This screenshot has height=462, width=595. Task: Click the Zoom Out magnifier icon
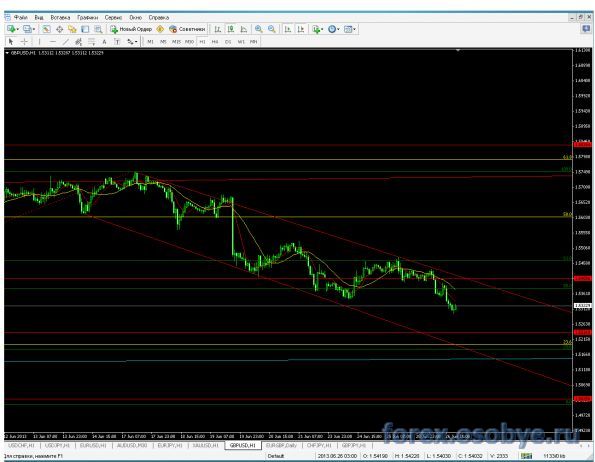tap(272, 29)
